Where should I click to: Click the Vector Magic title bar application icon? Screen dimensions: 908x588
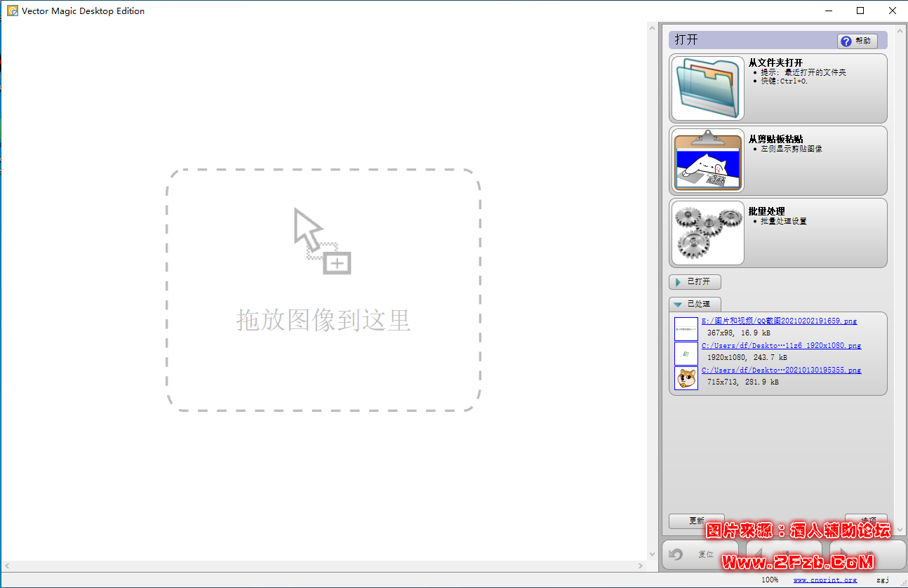click(12, 11)
